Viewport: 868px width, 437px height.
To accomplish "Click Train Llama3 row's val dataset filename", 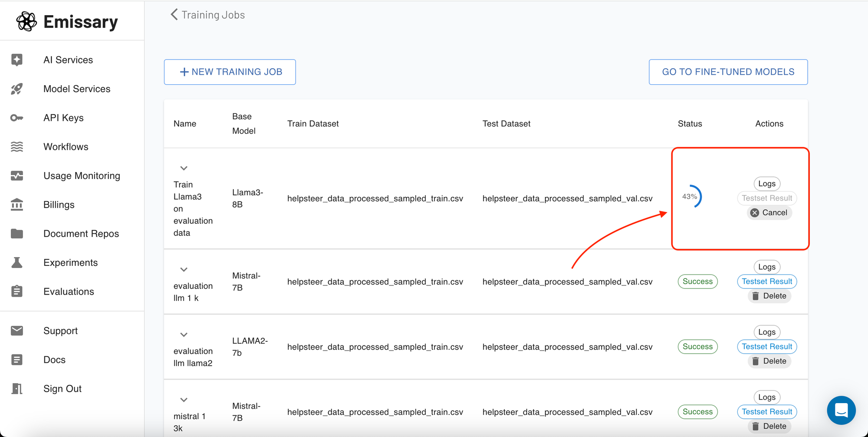I will tap(568, 199).
